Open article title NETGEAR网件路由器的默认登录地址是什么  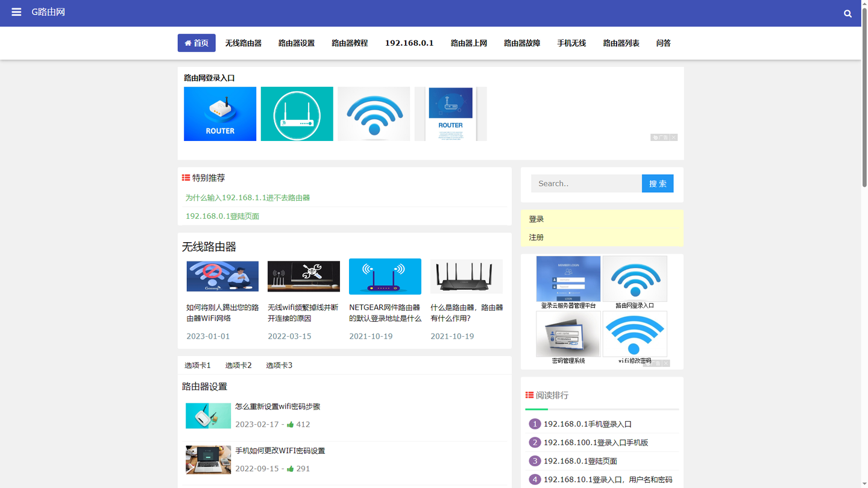[x=385, y=313]
